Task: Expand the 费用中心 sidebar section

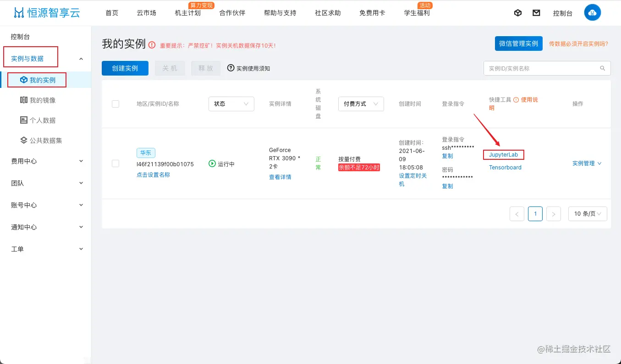Action: 46,161
